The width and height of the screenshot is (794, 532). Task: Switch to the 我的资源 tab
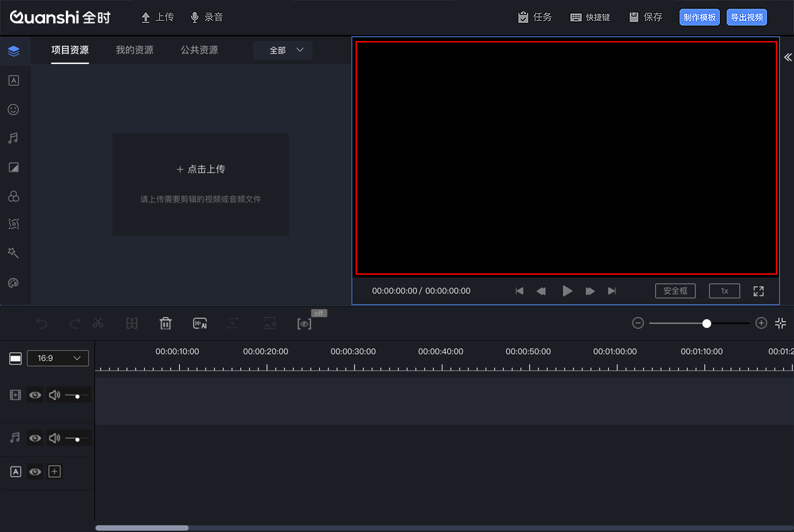(x=135, y=51)
